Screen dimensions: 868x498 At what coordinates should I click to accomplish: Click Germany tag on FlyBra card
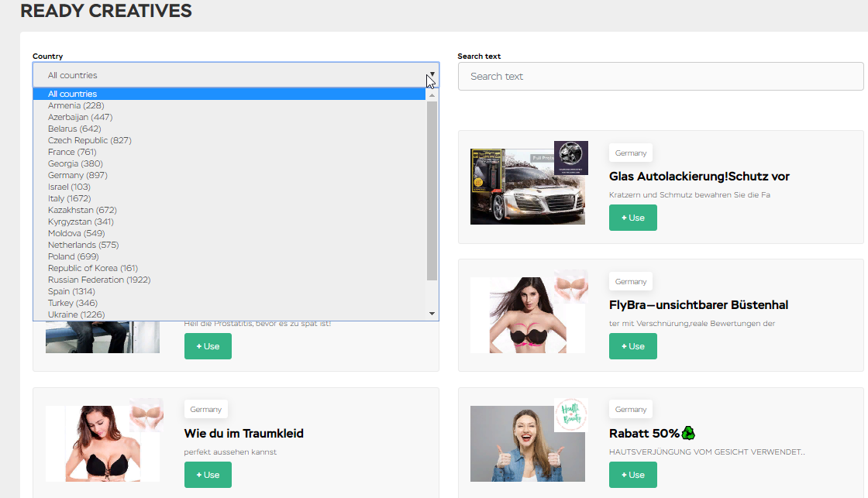point(631,282)
